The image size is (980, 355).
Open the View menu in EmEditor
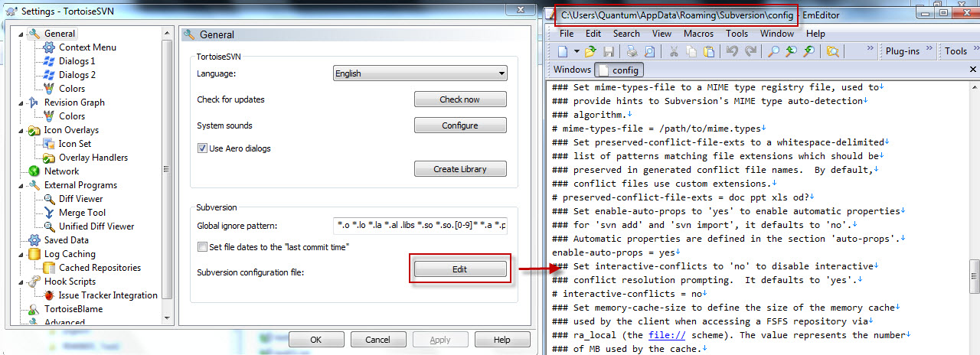pos(662,34)
